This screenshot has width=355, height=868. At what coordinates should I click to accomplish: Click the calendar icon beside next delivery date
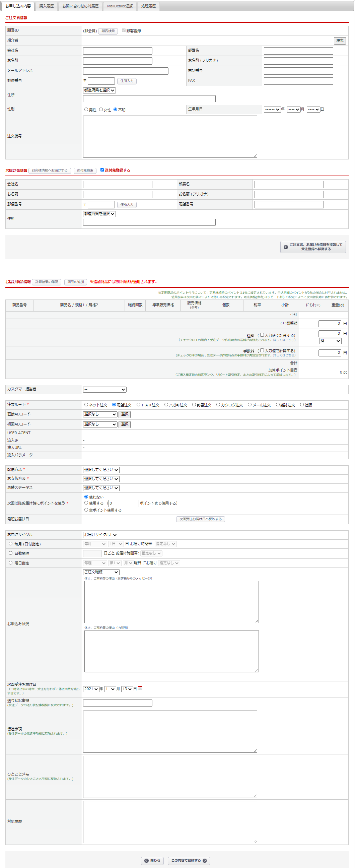[140, 688]
